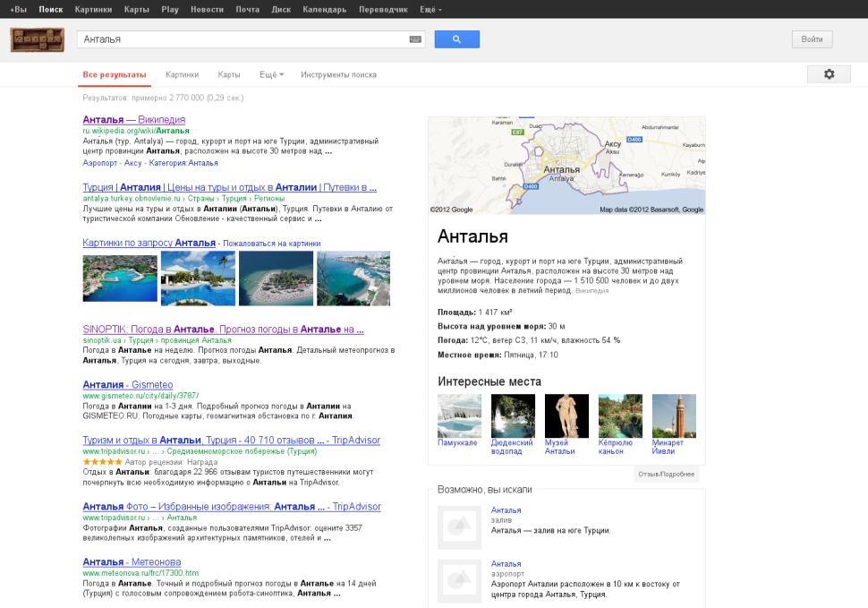Open first harbor image thumbnail
The height and width of the screenshot is (608, 868).
click(x=120, y=277)
